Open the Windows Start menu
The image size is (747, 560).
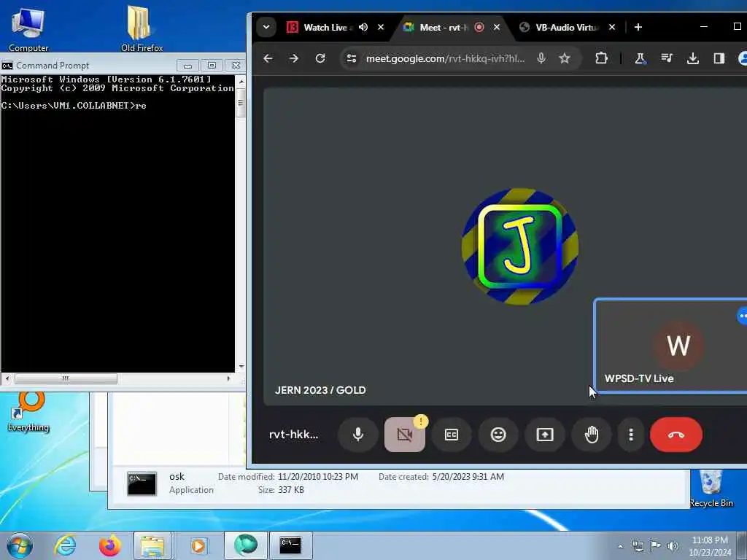(x=20, y=545)
